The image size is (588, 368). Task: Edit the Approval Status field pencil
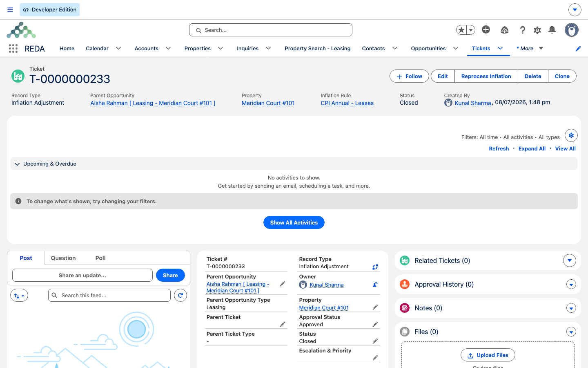(x=375, y=324)
